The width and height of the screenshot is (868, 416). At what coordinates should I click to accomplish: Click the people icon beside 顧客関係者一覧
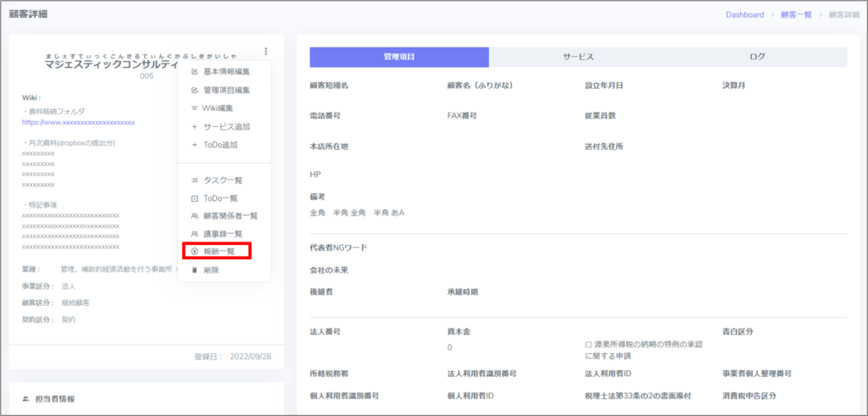pos(195,216)
